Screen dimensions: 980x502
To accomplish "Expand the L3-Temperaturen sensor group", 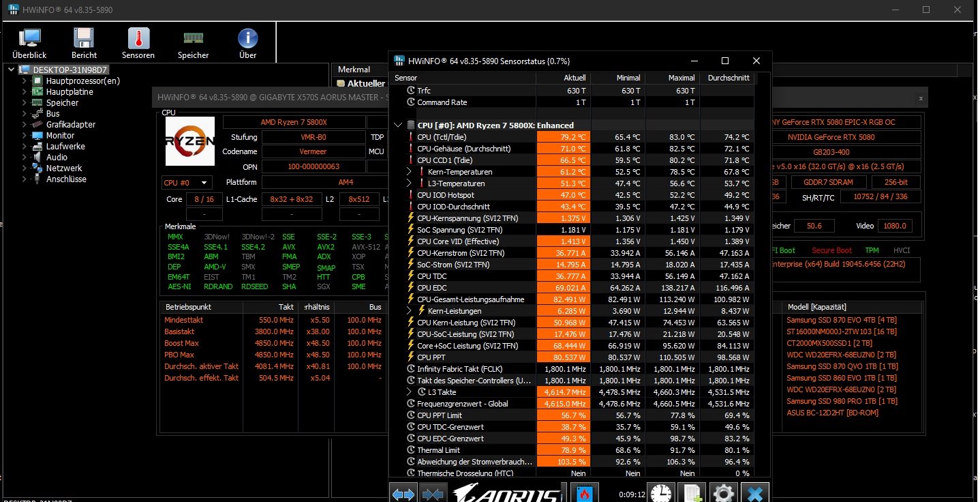I will [409, 183].
